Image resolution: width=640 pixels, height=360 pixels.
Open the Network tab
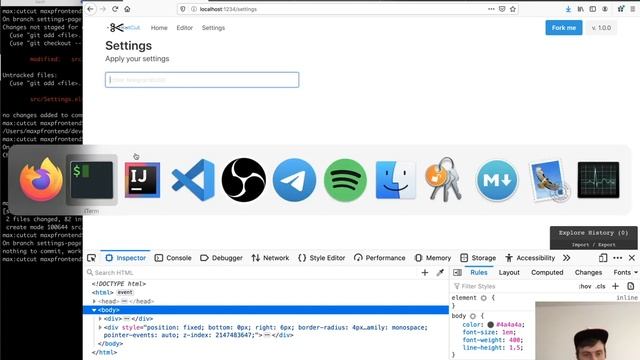coord(270,258)
